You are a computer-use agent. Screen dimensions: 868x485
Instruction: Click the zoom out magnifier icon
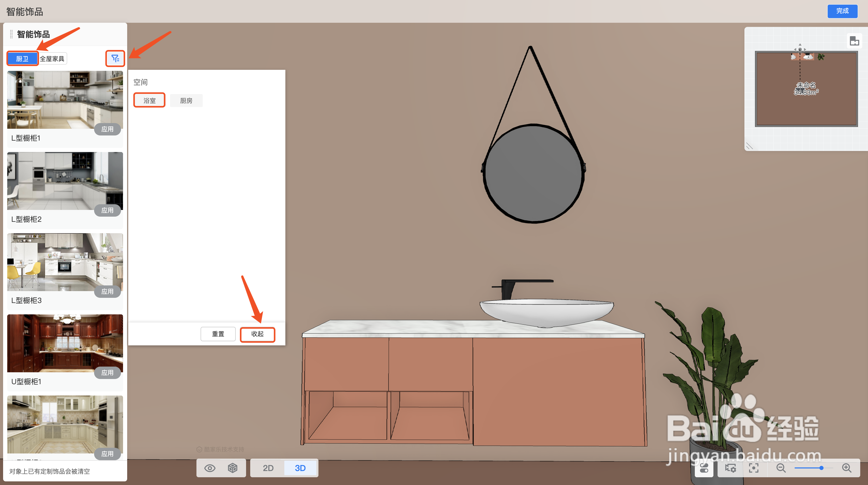pos(781,468)
